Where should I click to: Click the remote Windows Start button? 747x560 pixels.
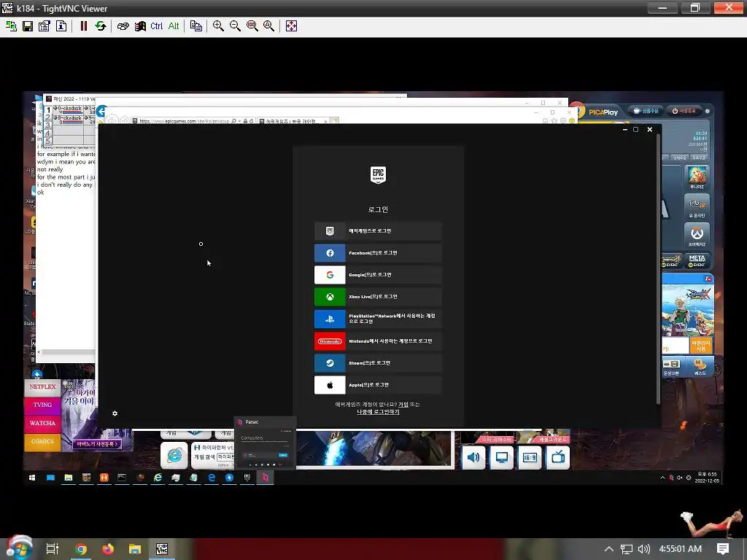[x=32, y=477]
